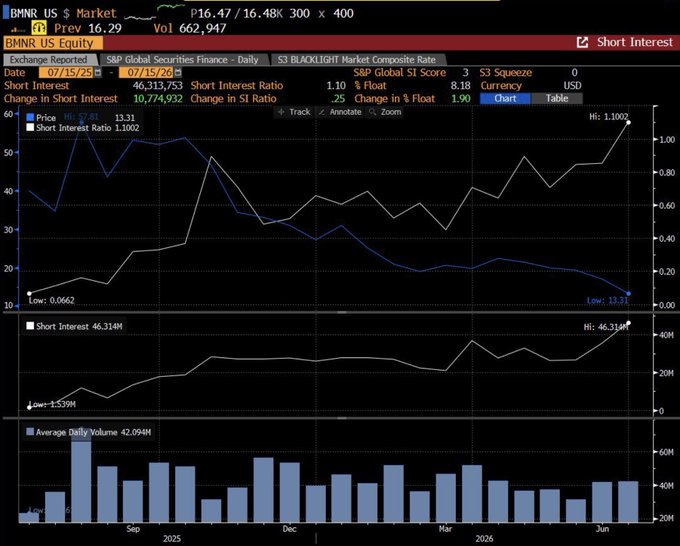
Task: Open the calendar picker for end date 07/15/26
Action: (x=177, y=72)
